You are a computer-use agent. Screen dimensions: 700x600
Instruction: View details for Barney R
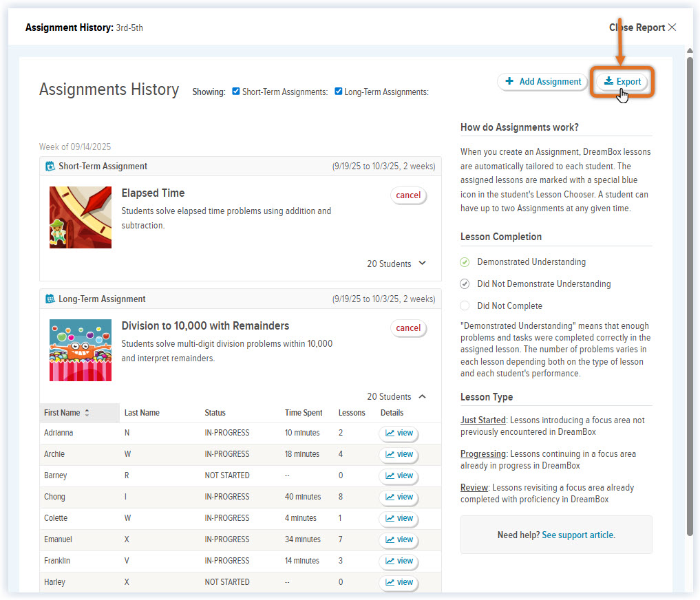tap(399, 476)
